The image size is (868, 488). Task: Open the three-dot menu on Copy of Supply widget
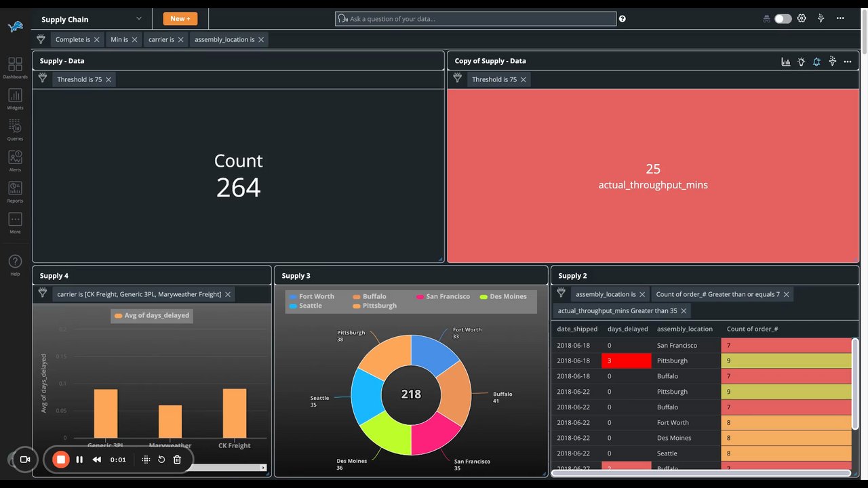[848, 61]
